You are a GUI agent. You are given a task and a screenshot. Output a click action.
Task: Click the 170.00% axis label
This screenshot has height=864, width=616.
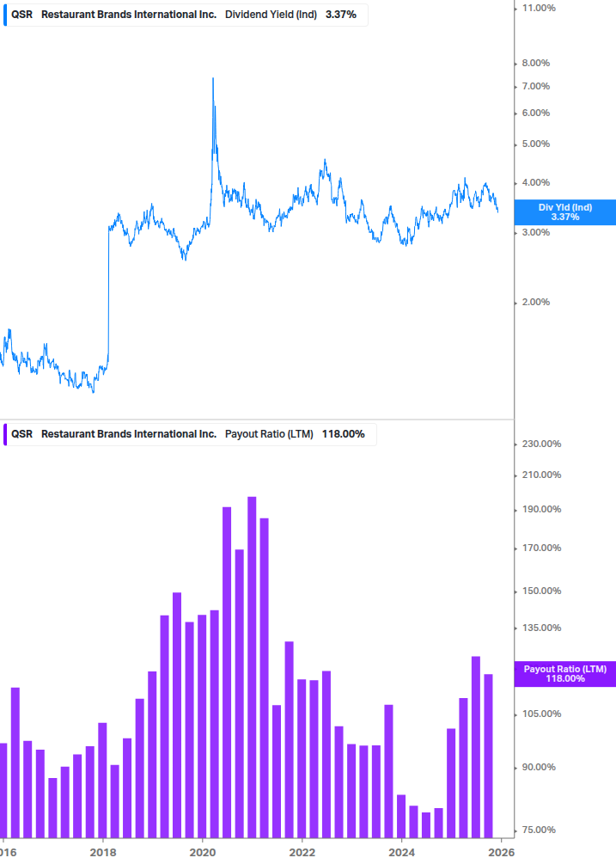click(x=541, y=548)
